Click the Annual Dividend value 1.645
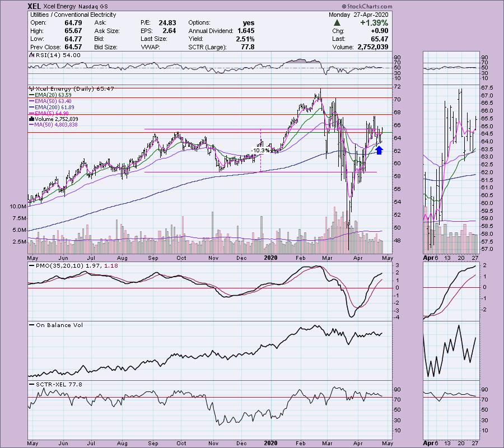This screenshot has height=448, width=504. pos(246,31)
